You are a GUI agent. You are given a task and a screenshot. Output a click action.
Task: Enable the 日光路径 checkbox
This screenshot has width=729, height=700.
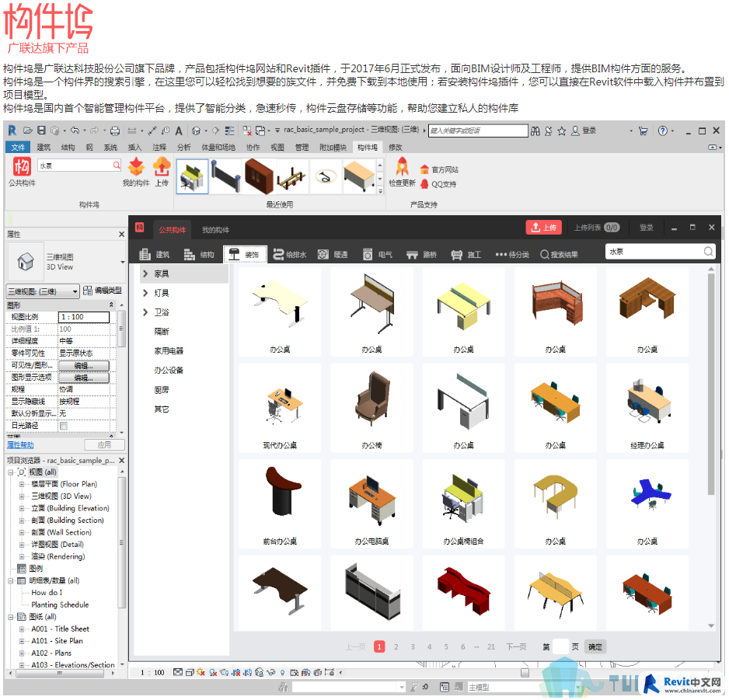pos(64,426)
